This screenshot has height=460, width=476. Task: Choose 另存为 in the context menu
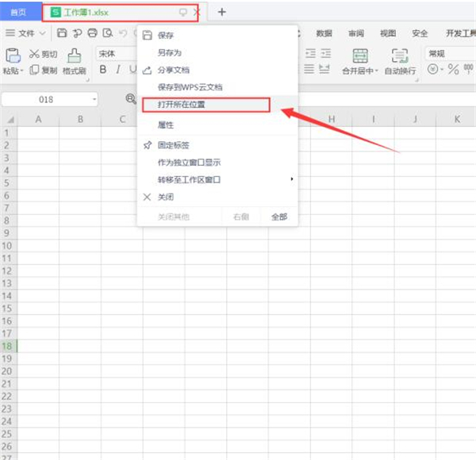coord(217,53)
